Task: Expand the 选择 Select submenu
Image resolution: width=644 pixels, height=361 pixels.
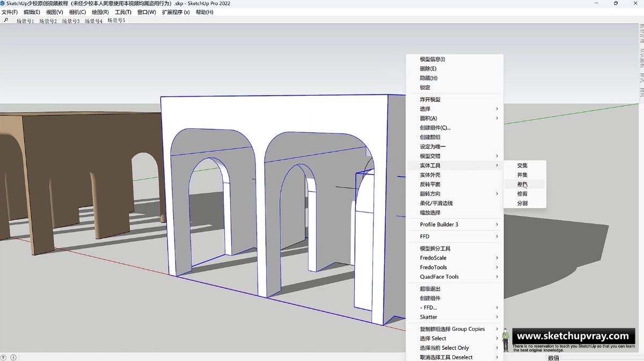Action: 455,338
